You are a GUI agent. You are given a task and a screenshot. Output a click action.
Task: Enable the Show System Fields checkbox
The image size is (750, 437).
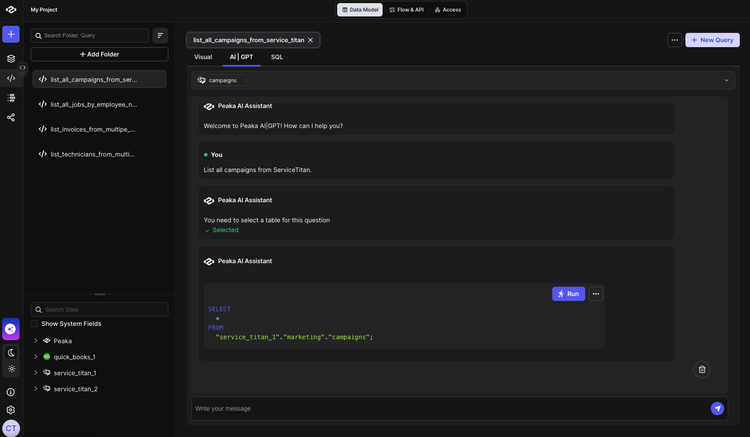point(34,324)
